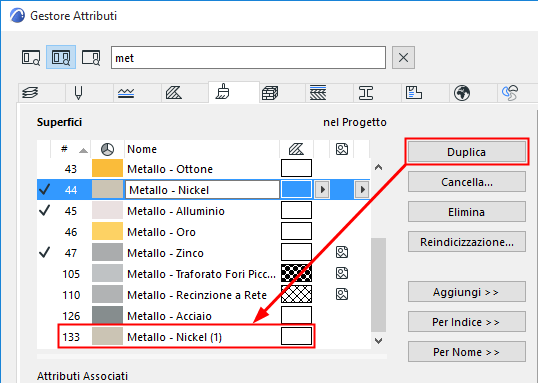
Task: Click checkmark of row 47 Metallo - Zinco
Action: point(45,252)
